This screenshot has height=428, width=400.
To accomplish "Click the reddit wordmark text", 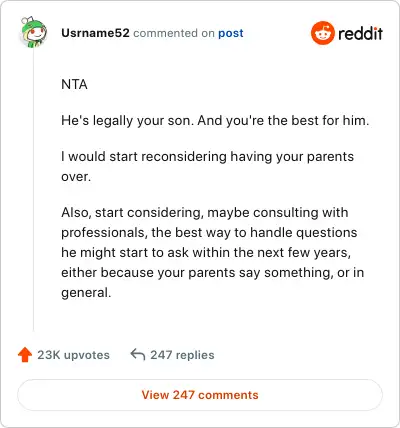I will (360, 33).
